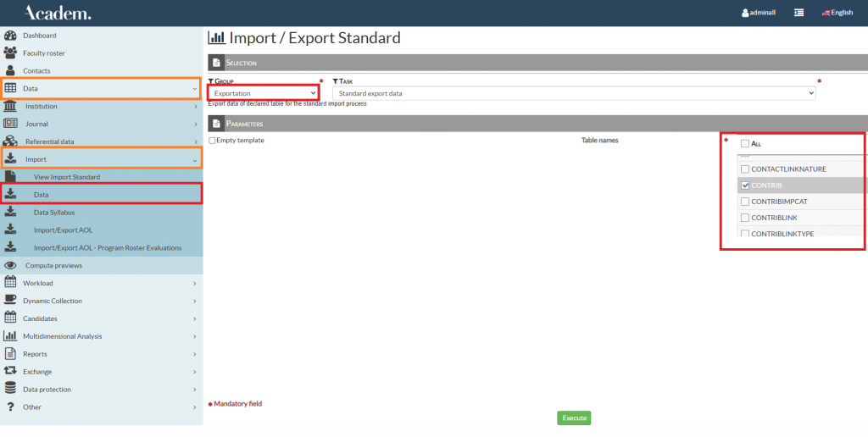Click the list icon next to adminall

[x=798, y=13]
